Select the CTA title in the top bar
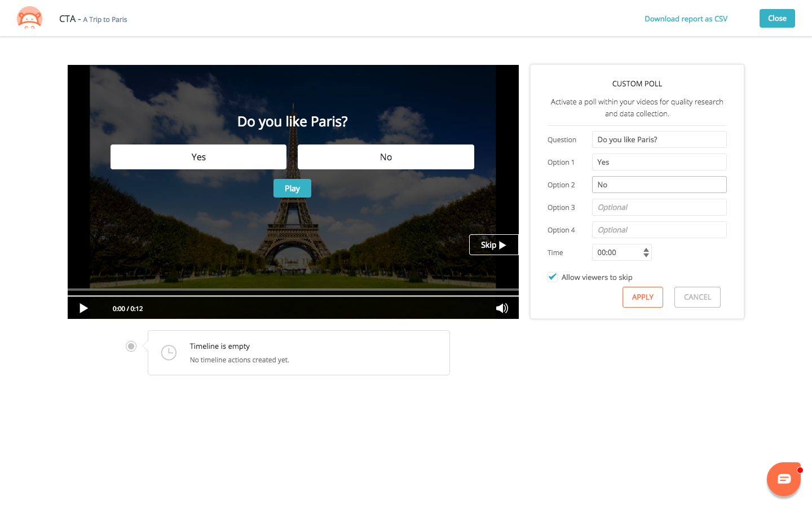The image size is (812, 508). pos(67,18)
